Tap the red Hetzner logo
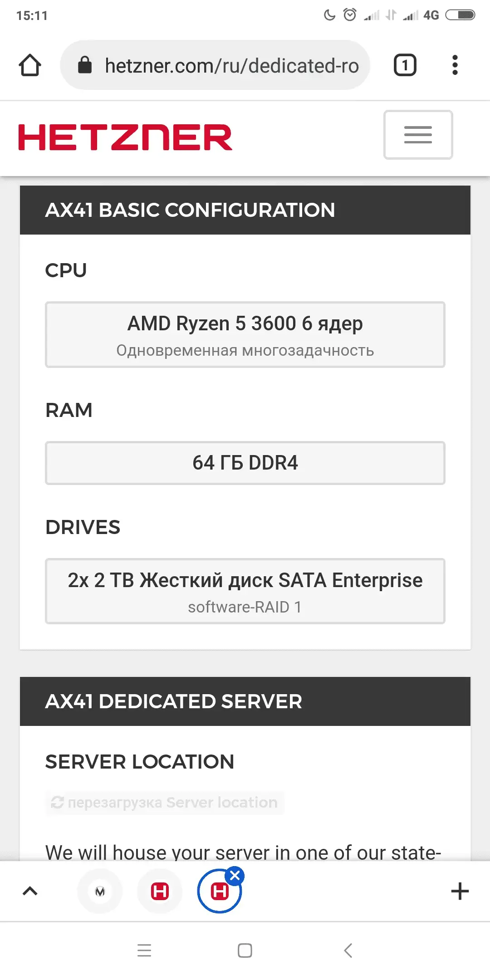This screenshot has height=980, width=490. coord(125,137)
